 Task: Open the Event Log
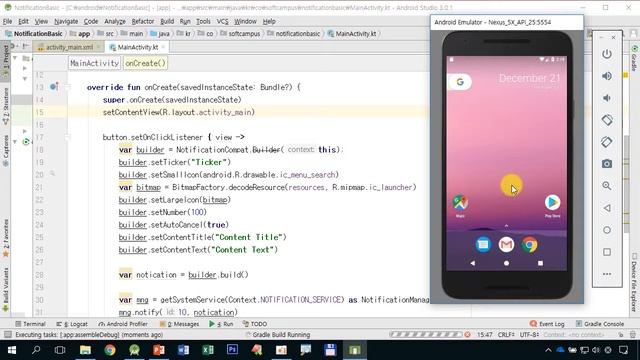point(547,324)
